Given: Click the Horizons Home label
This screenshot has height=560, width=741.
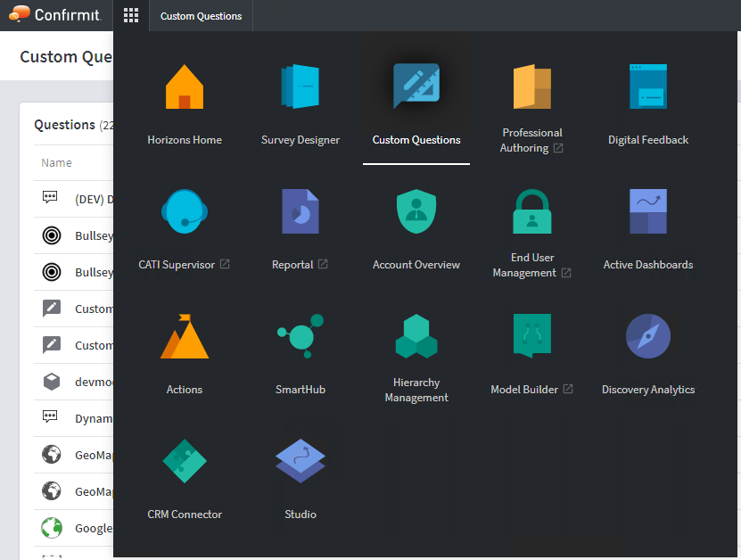Looking at the screenshot, I should click(x=185, y=140).
